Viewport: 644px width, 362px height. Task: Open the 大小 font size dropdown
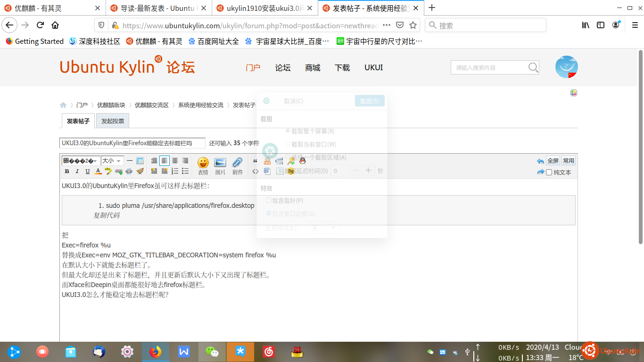pos(112,161)
